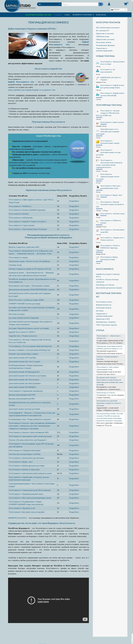This screenshot has height=644, width=133.
Task: Open the user account icon
Action: pos(109,4)
